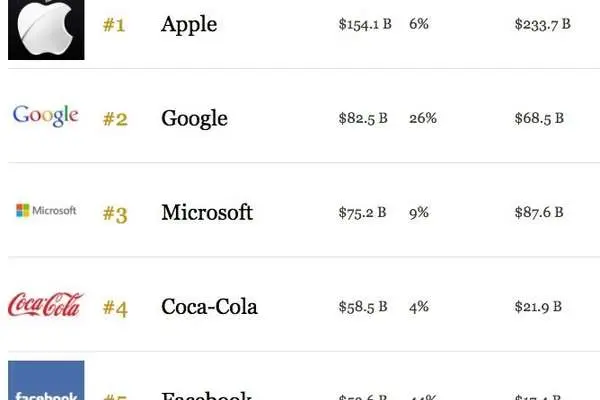600x400 pixels.
Task: Click the blue Facebook logo
Action: coord(46,380)
